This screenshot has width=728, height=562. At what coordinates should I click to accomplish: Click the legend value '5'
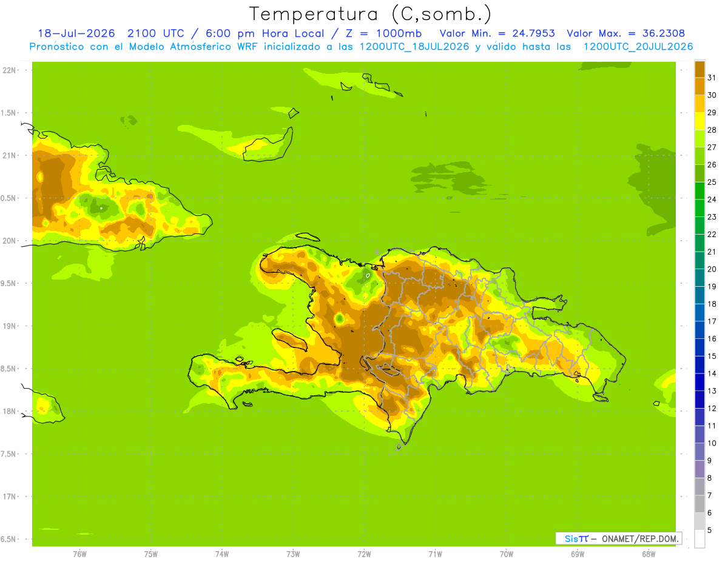[x=710, y=530]
